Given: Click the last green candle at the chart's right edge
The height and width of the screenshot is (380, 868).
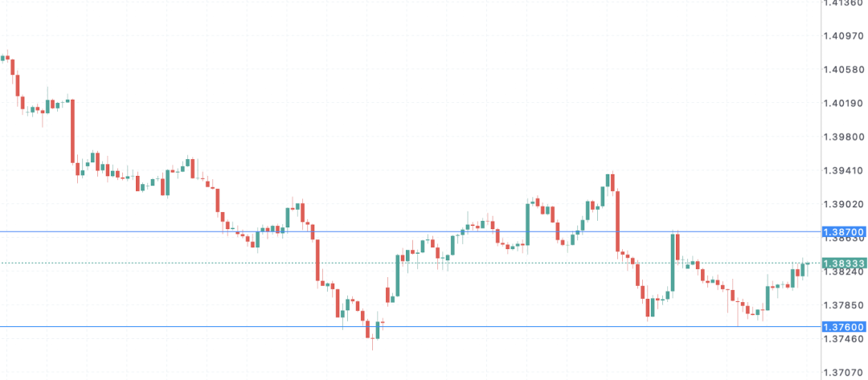Looking at the screenshot, I should tap(808, 264).
